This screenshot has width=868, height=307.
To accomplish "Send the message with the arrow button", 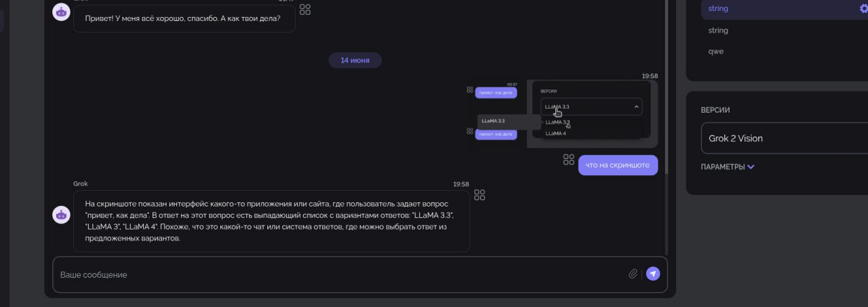I will 652,274.
